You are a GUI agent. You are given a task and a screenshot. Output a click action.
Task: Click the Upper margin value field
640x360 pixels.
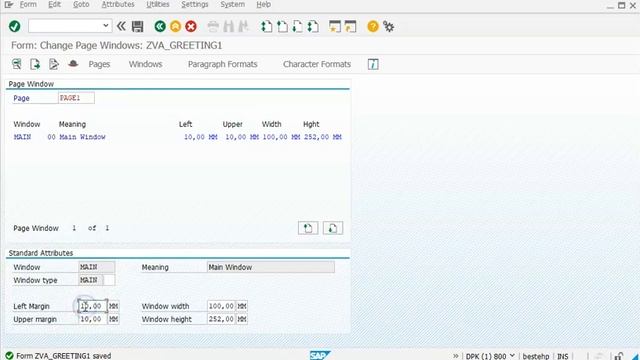(93, 319)
